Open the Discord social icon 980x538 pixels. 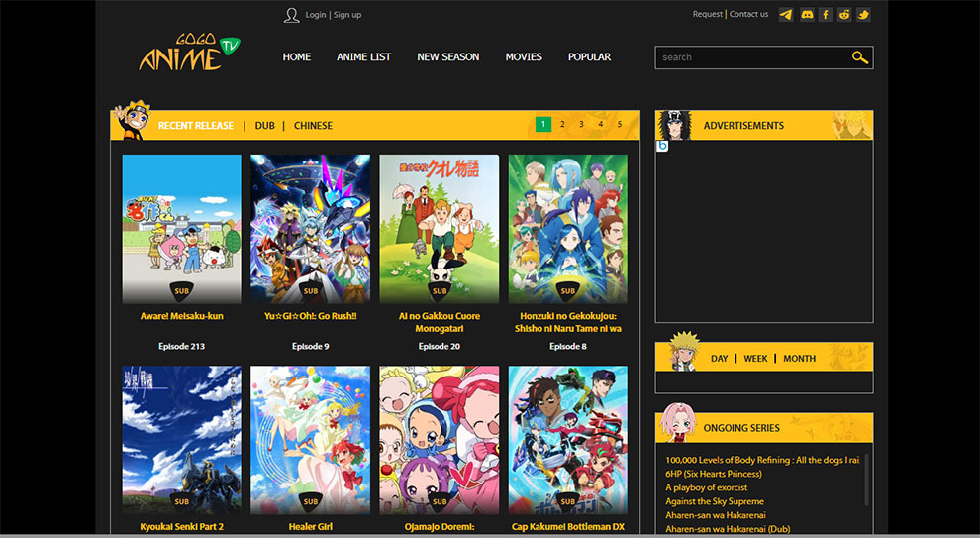tap(807, 15)
